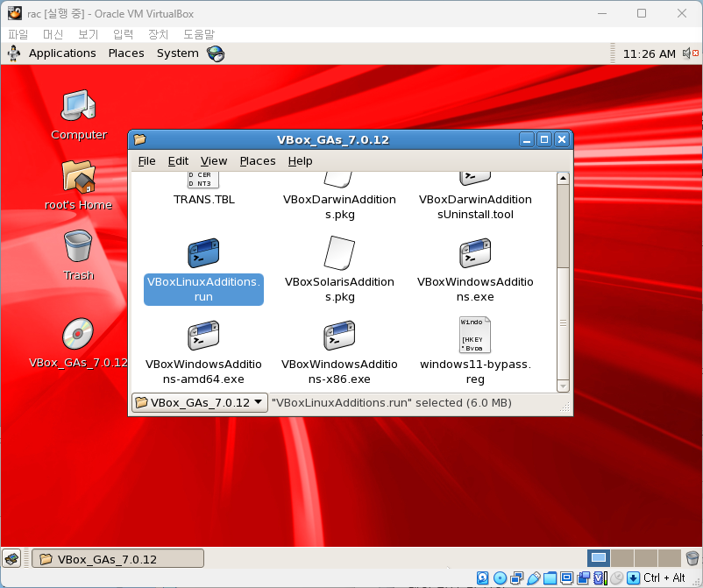Screen dimensions: 703x588
Task: Open the VirtualBox 머신 menu
Action: pos(53,34)
